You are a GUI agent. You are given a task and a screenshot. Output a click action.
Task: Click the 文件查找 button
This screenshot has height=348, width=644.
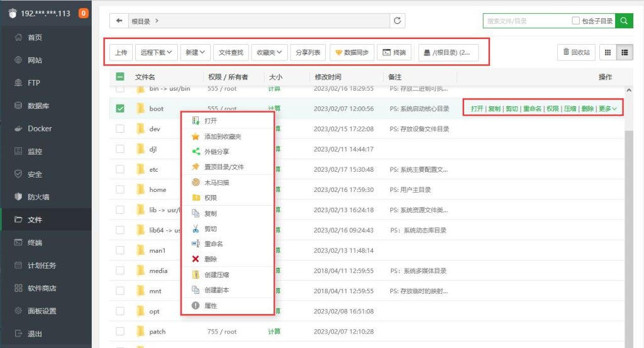click(231, 52)
